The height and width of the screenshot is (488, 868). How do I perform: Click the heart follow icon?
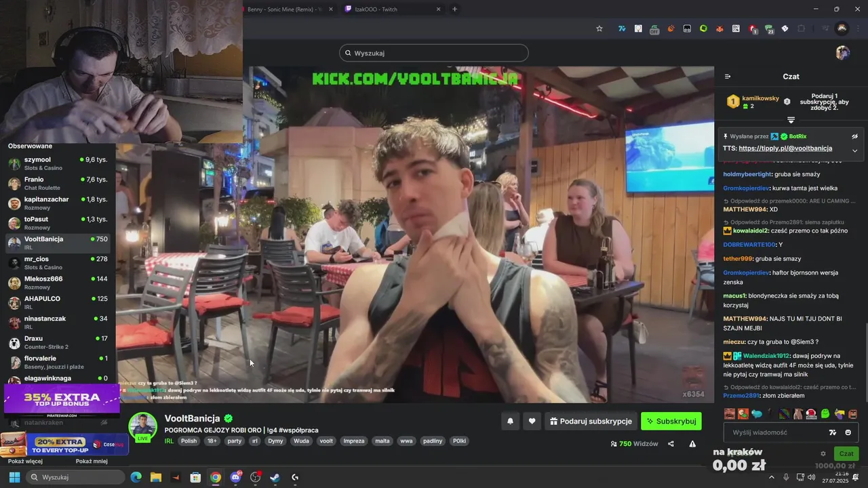pos(532,422)
